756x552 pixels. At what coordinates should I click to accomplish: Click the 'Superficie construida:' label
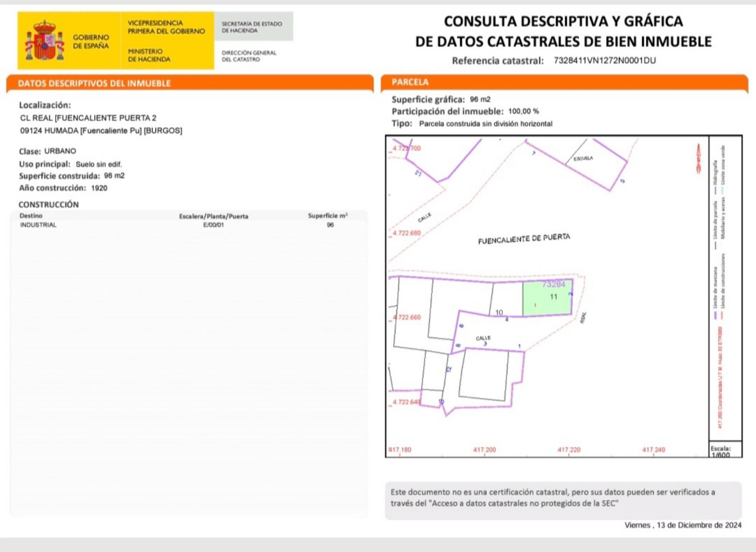point(59,176)
